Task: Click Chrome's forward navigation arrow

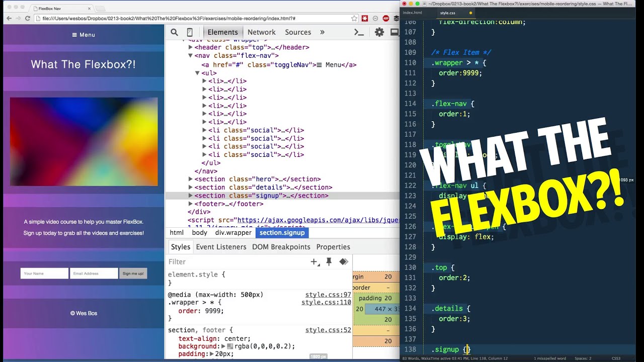Action: [19, 19]
